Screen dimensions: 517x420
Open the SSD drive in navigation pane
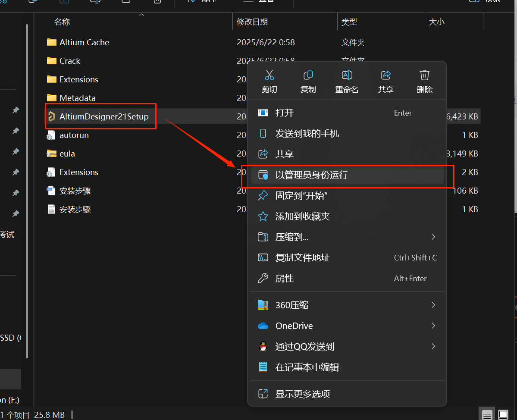(10, 338)
